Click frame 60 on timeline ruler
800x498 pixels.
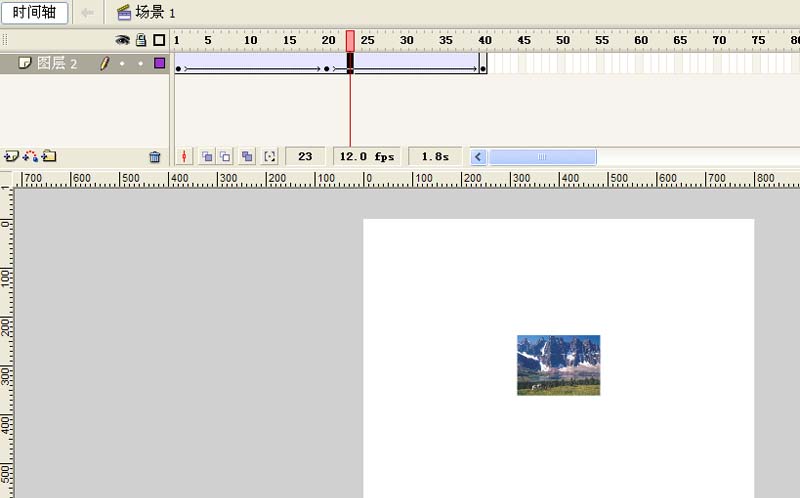click(x=641, y=40)
